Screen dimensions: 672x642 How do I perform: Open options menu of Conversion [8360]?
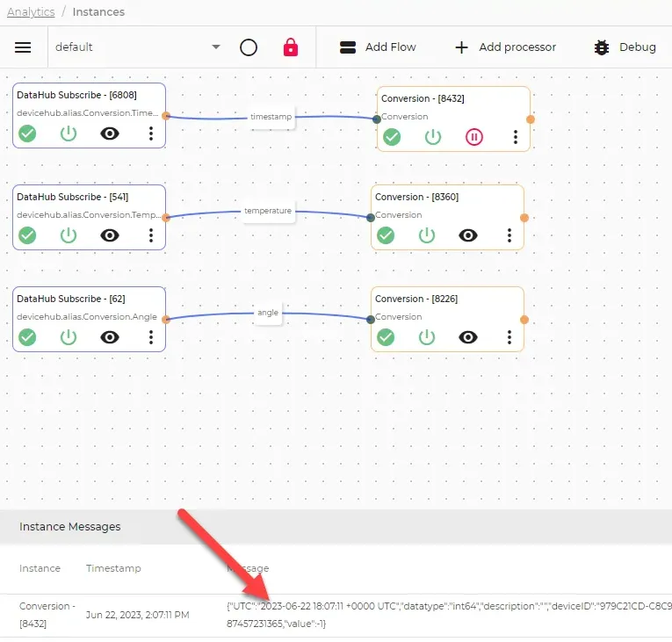click(x=509, y=235)
